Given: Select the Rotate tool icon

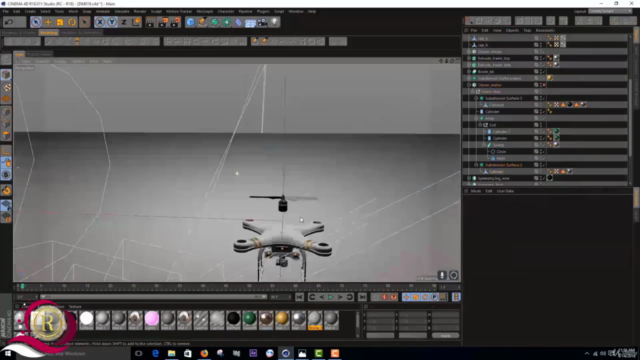Looking at the screenshot, I should pyautogui.click(x=72, y=22).
